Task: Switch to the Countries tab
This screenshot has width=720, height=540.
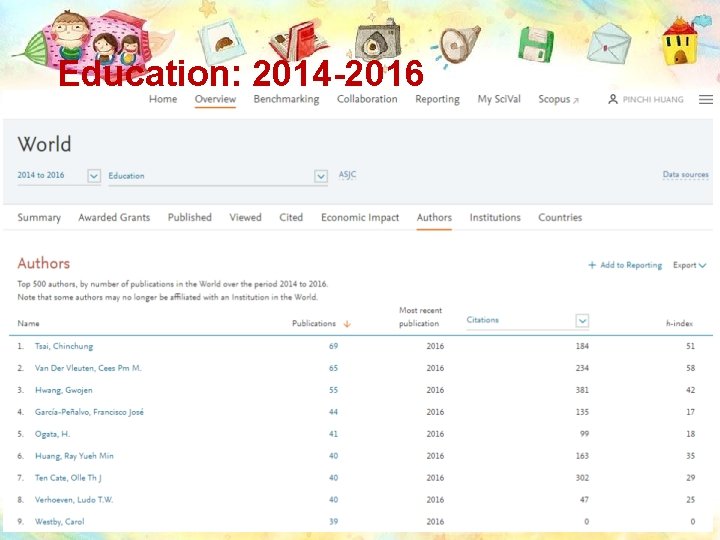Action: 560,218
